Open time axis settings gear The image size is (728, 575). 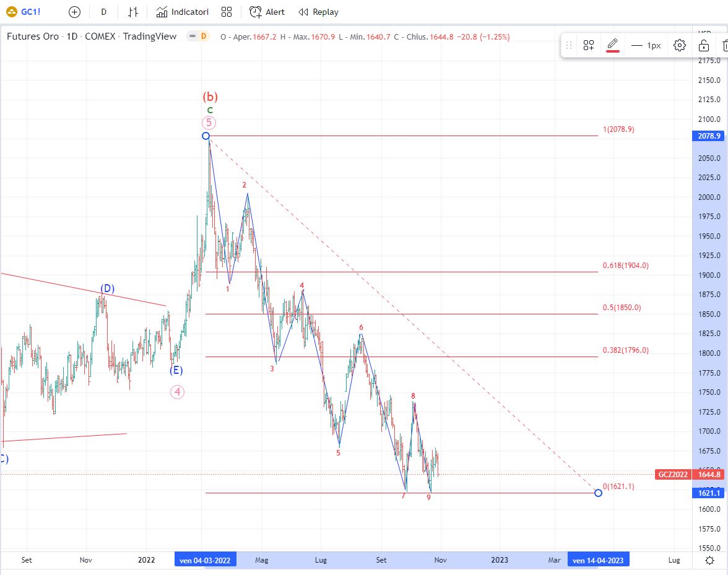pyautogui.click(x=709, y=560)
